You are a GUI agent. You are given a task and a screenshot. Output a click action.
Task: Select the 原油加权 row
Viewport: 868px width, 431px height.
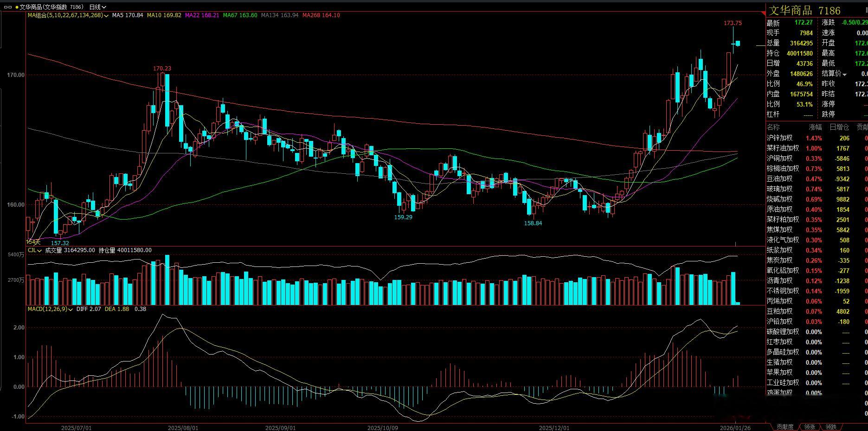pos(817,209)
